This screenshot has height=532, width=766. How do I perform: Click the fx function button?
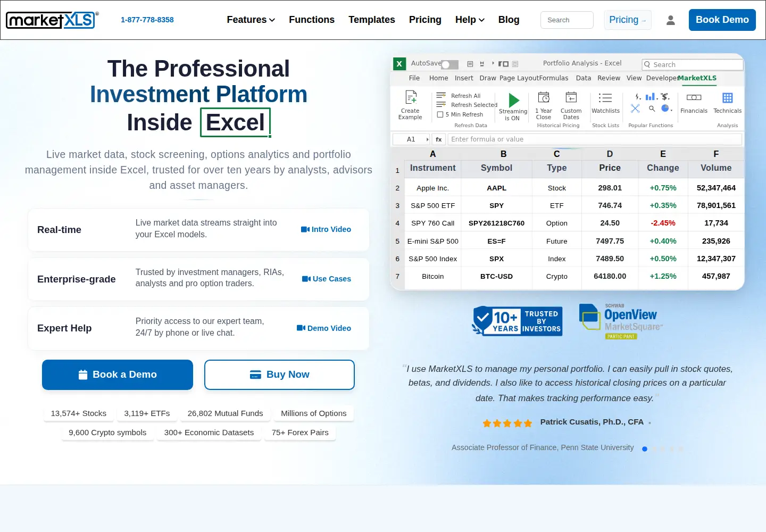pyautogui.click(x=439, y=139)
